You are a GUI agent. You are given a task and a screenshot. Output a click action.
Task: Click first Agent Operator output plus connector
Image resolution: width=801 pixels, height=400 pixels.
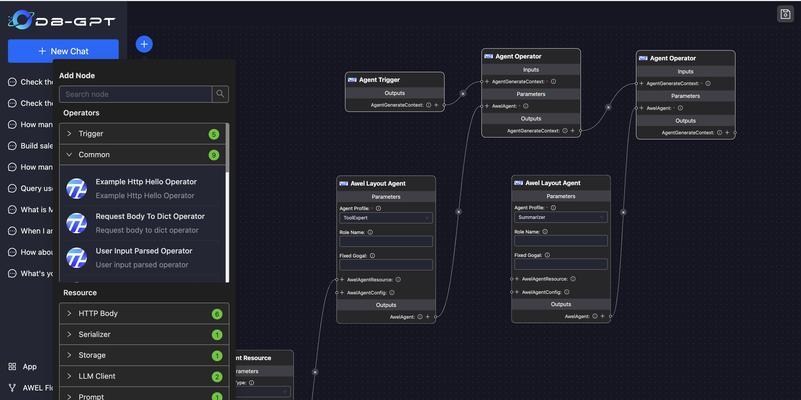pyautogui.click(x=572, y=131)
